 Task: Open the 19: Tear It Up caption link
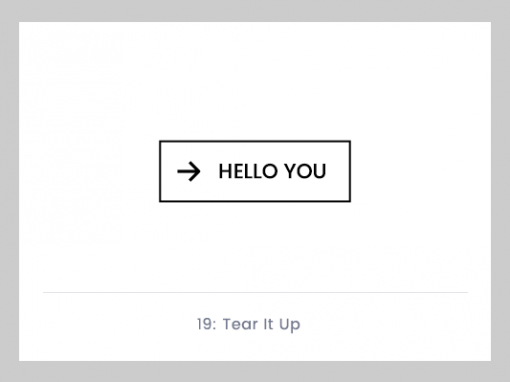(x=249, y=324)
